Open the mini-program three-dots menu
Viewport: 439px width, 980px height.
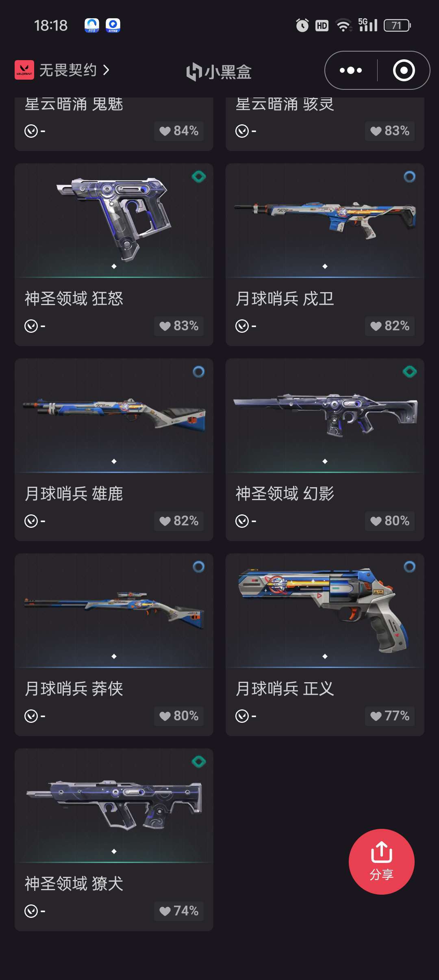point(351,70)
